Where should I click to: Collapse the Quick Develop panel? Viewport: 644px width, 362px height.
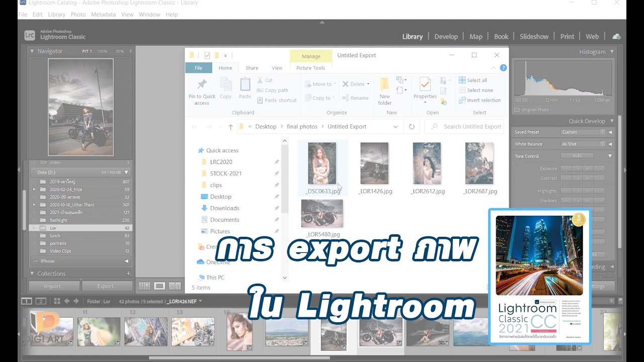pos(612,121)
